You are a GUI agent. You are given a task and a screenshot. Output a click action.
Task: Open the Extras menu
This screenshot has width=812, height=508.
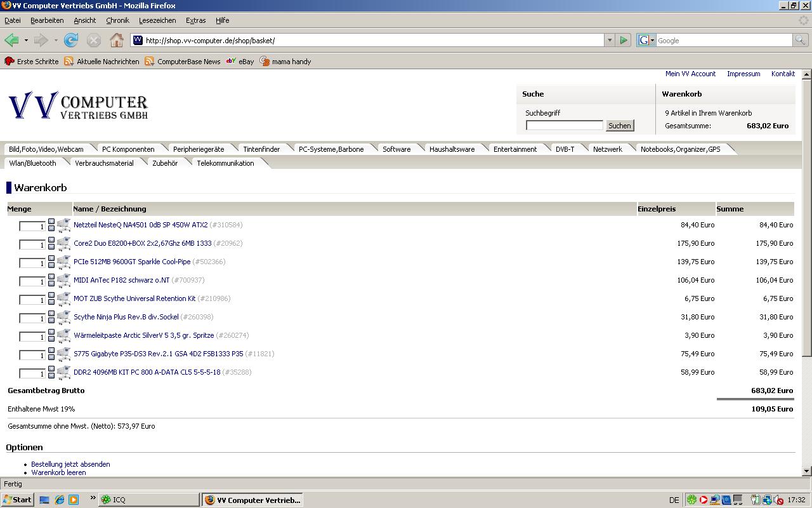point(195,20)
